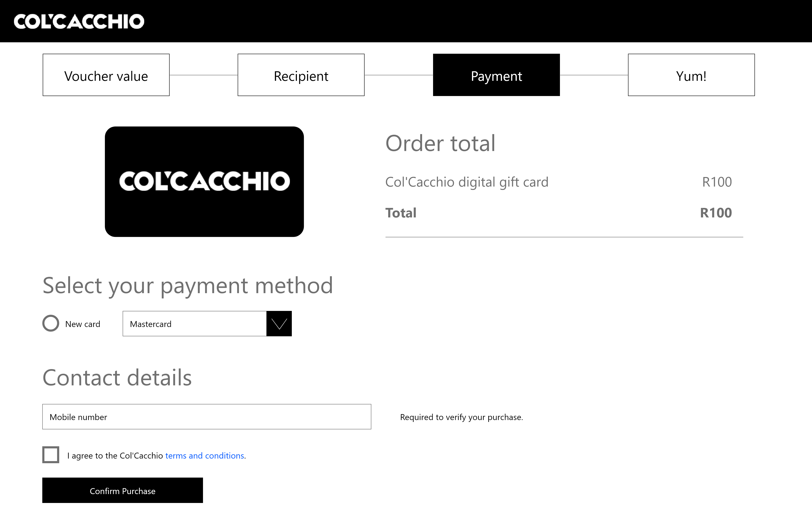Click the Order total heading
This screenshot has width=812, height=522.
(440, 143)
